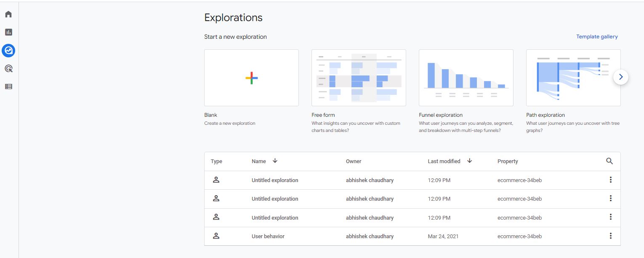This screenshot has width=644, height=258.
Task: Open more options for third Untitled exploration
Action: 610,217
